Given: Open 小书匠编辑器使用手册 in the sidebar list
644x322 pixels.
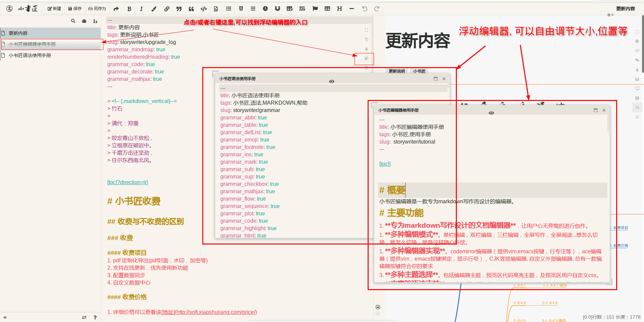Looking at the screenshot, I should tap(50, 44).
